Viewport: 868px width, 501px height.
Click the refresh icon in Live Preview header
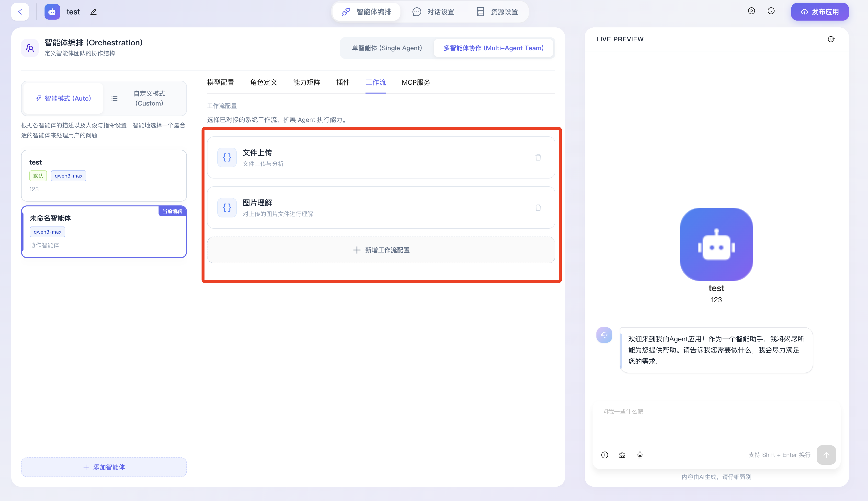pos(831,39)
